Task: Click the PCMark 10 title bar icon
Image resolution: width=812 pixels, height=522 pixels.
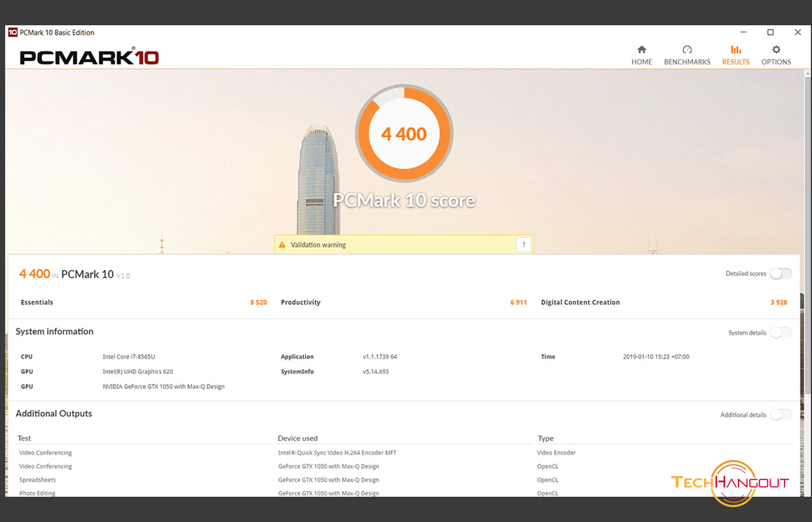Action: pos(13,32)
